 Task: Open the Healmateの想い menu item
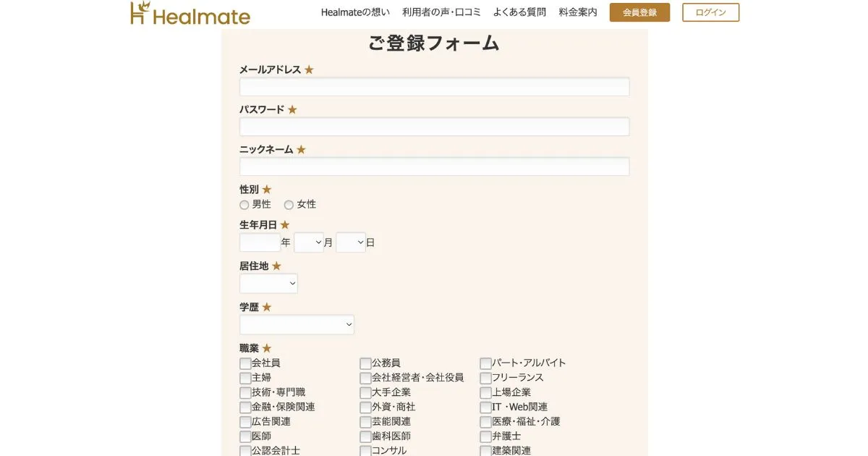point(355,12)
